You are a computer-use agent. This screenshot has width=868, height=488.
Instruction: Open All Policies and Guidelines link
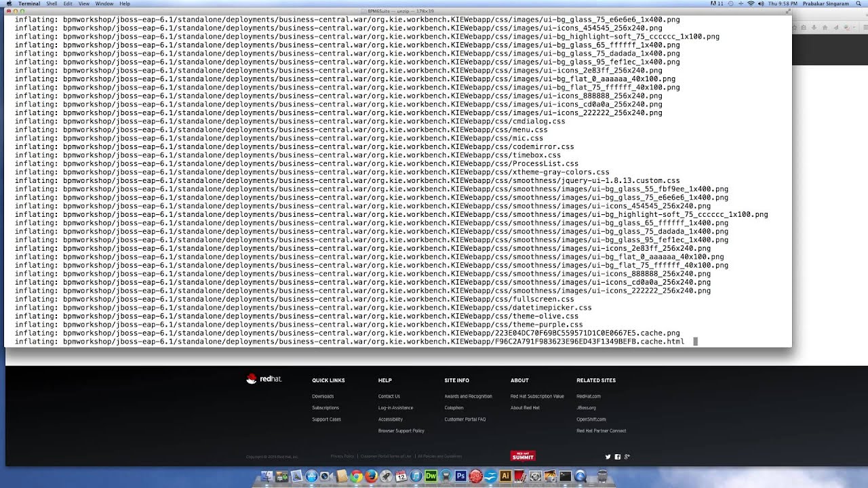point(439,456)
